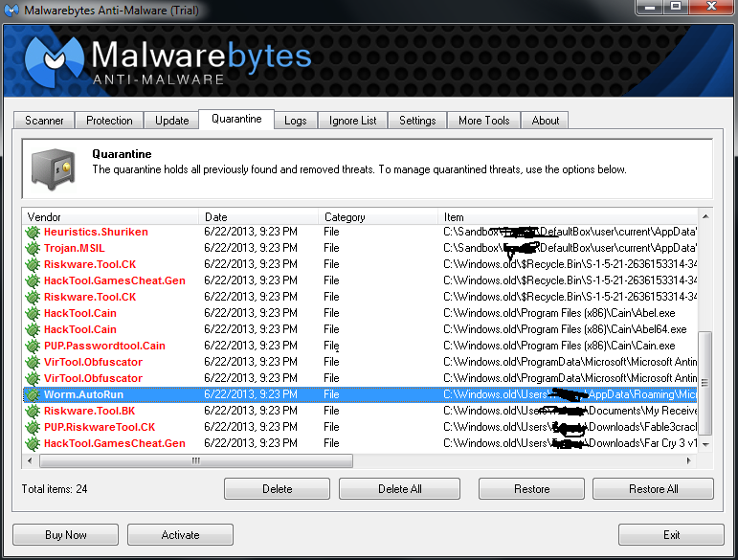Click the horizontal scrollbar thumb

[x=196, y=460]
